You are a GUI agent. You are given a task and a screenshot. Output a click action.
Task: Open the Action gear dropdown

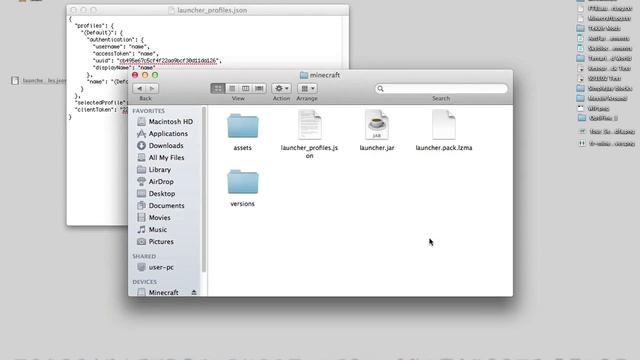click(x=281, y=89)
